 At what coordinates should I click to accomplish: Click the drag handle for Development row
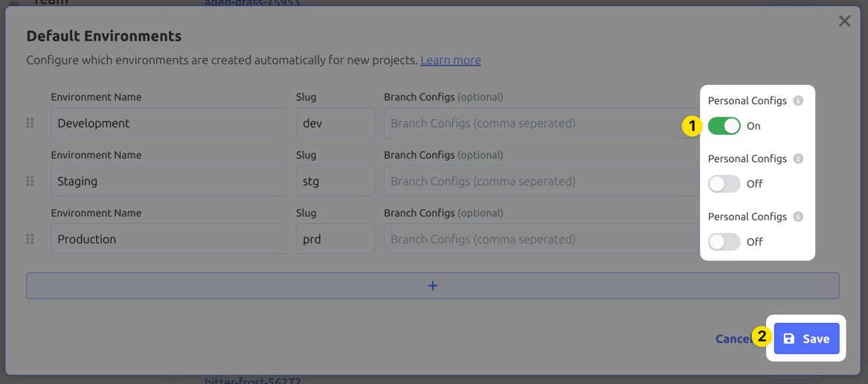click(30, 124)
